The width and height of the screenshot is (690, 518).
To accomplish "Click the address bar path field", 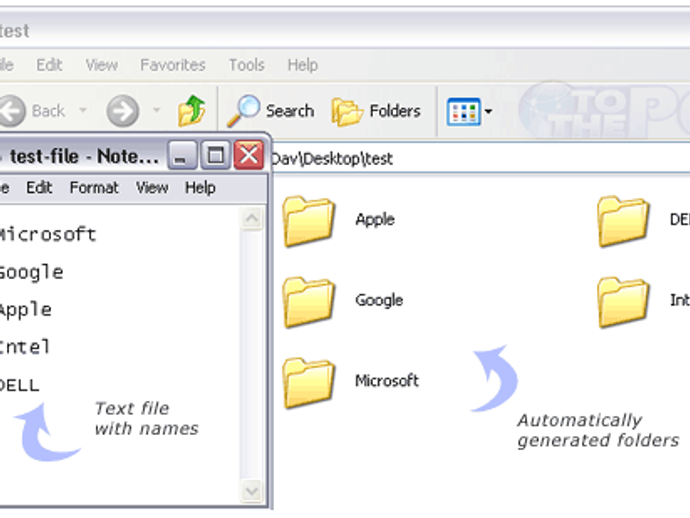I will point(481,159).
